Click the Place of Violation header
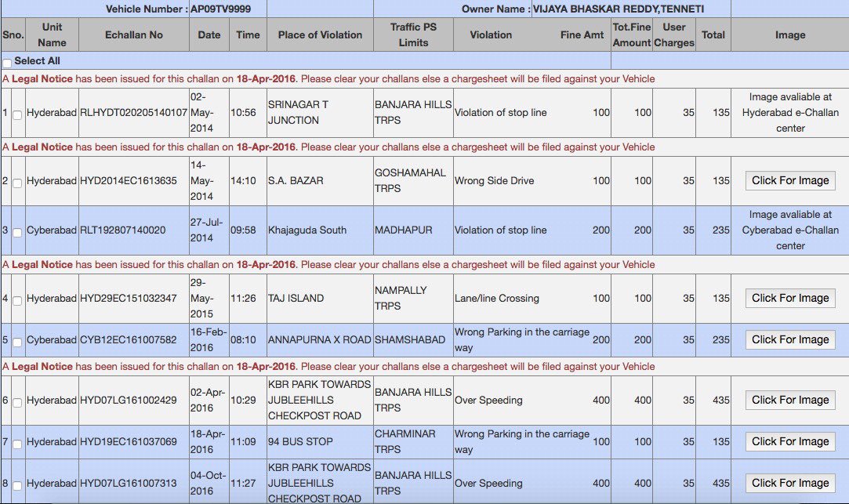 click(320, 34)
